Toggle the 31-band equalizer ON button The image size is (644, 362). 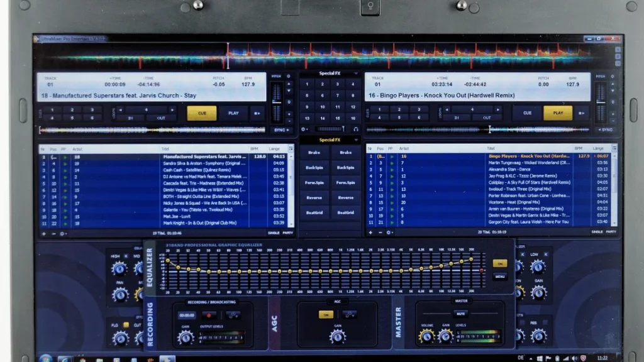pos(500,263)
